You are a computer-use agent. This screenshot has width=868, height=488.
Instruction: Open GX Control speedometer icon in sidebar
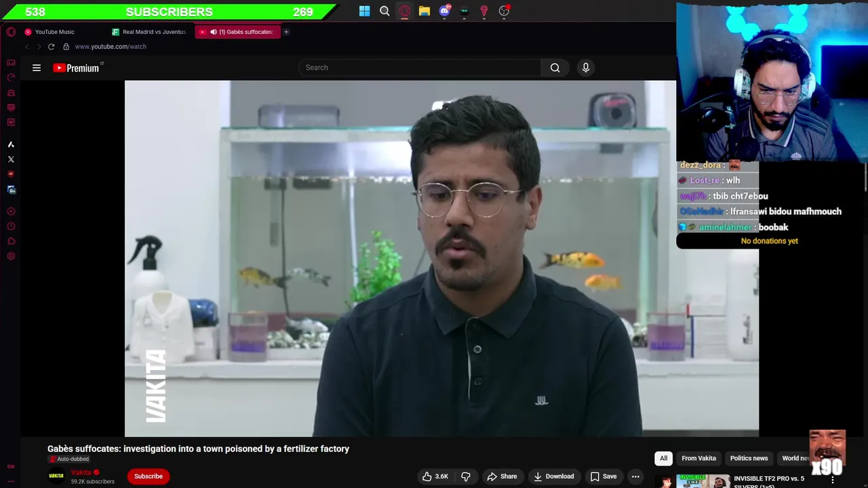pos(11,77)
